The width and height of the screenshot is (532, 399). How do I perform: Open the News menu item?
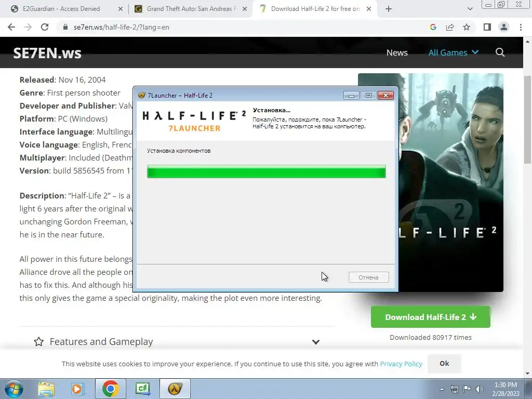tap(397, 52)
